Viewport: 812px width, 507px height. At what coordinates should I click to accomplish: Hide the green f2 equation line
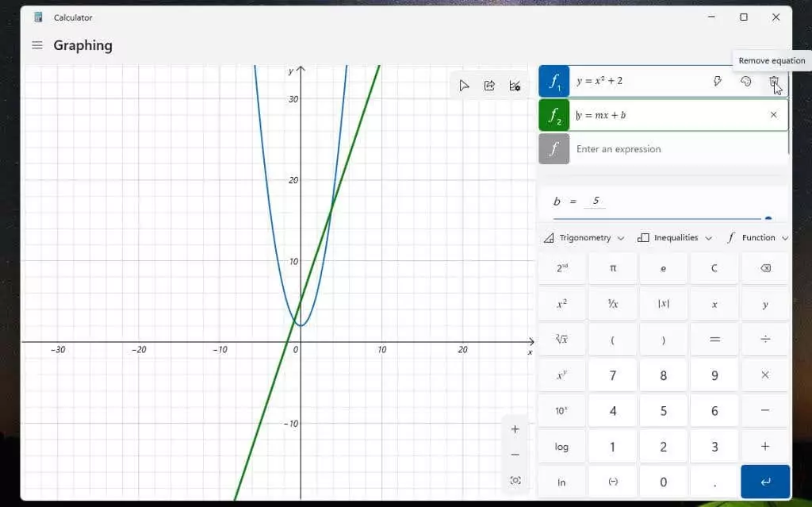(x=553, y=115)
